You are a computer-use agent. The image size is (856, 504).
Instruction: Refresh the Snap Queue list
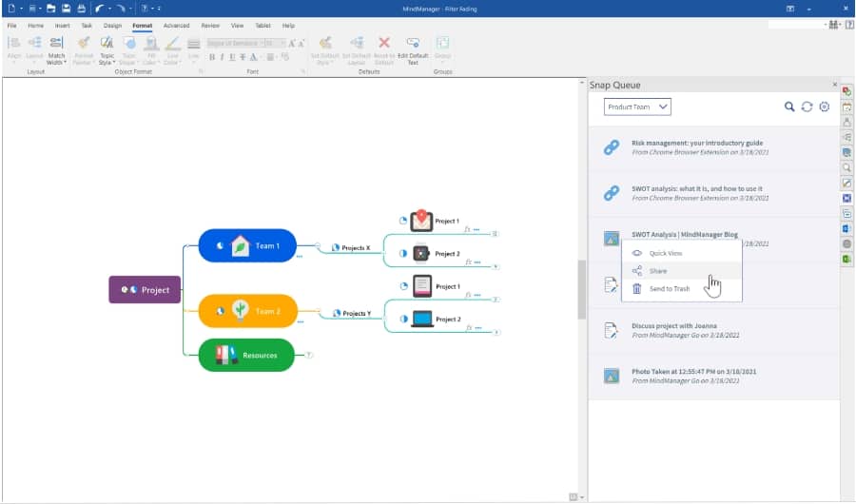tap(807, 107)
